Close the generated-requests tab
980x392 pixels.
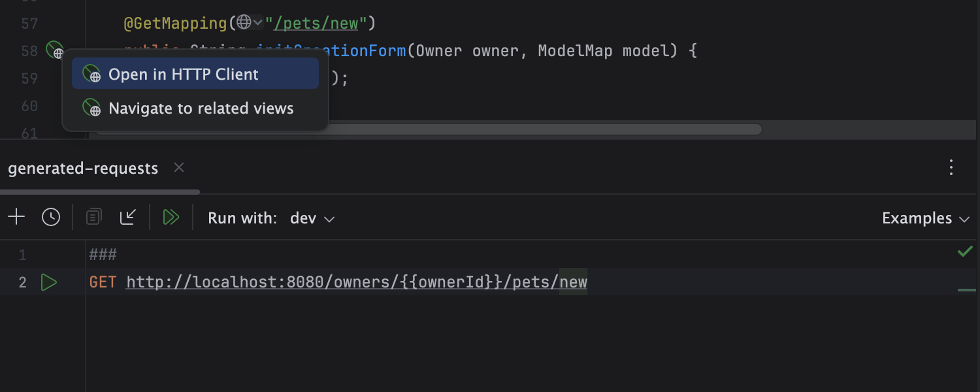pos(179,168)
